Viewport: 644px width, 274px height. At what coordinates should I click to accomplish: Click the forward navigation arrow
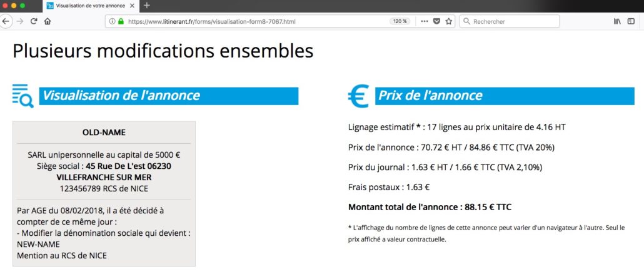click(x=19, y=21)
